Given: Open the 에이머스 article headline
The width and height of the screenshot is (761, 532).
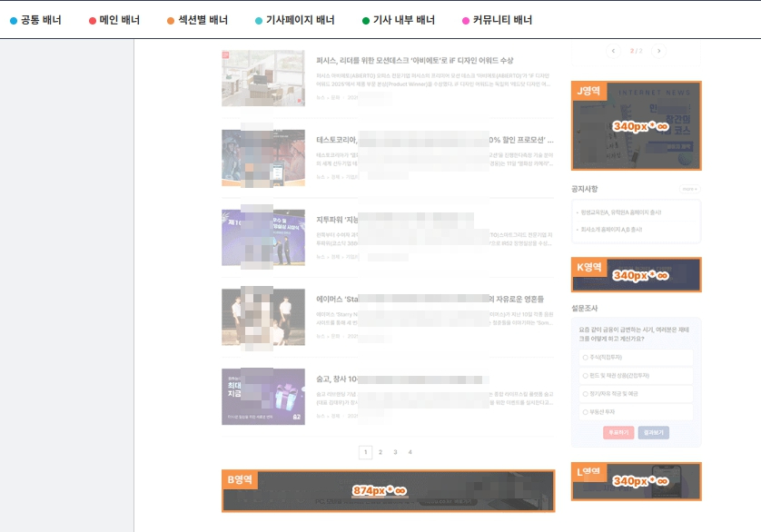Looking at the screenshot, I should pyautogui.click(x=430, y=300).
